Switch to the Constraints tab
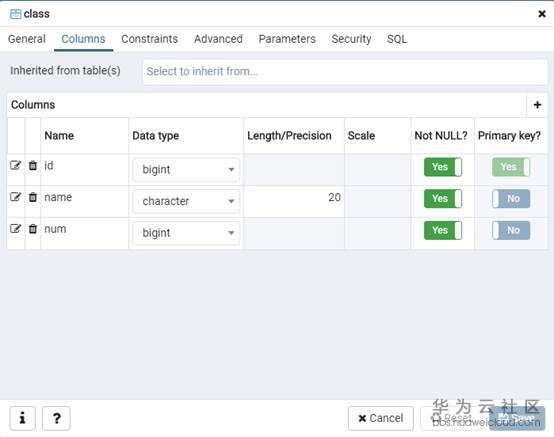Image resolution: width=554 pixels, height=437 pixels. click(x=149, y=39)
